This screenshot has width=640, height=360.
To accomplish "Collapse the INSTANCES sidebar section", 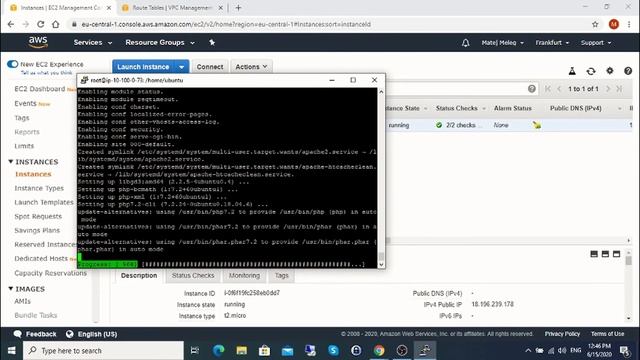I will (x=11, y=162).
